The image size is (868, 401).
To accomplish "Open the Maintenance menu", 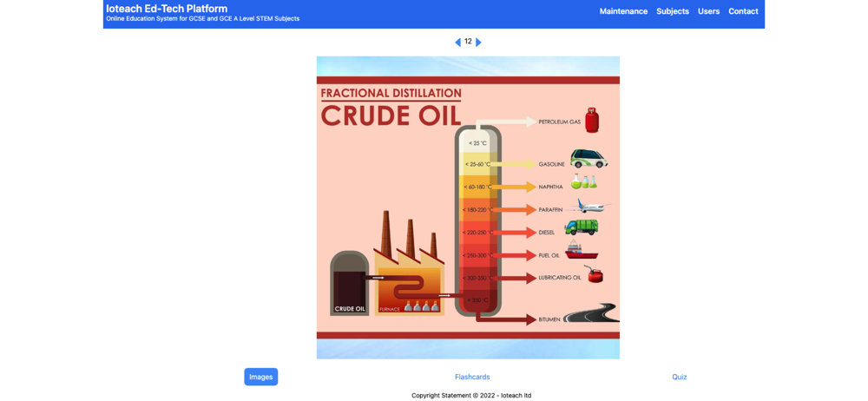I will [x=623, y=11].
